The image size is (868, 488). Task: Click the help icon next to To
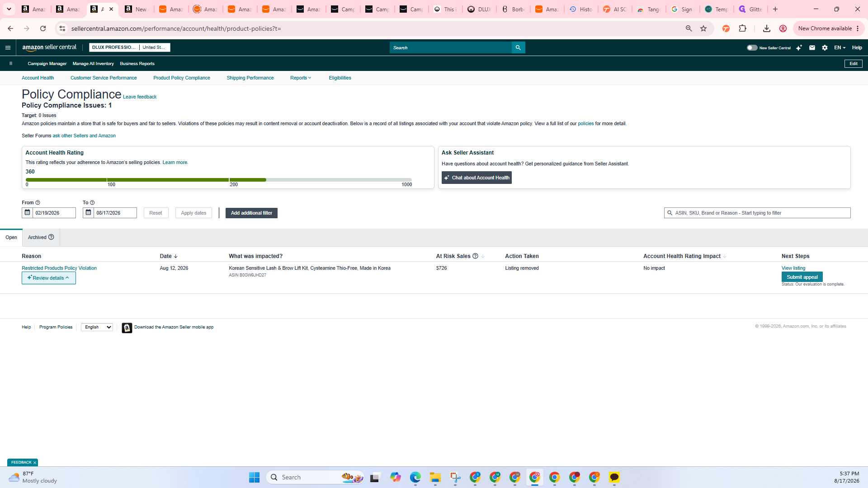[x=92, y=202]
